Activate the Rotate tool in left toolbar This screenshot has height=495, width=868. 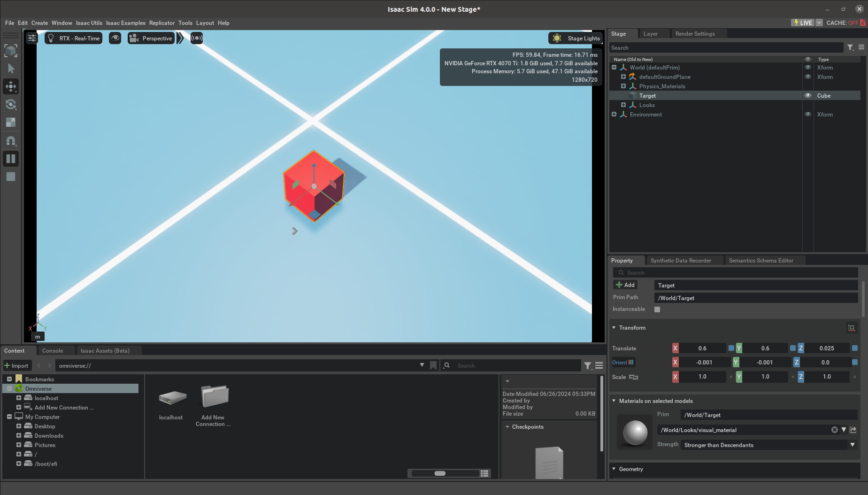point(11,104)
